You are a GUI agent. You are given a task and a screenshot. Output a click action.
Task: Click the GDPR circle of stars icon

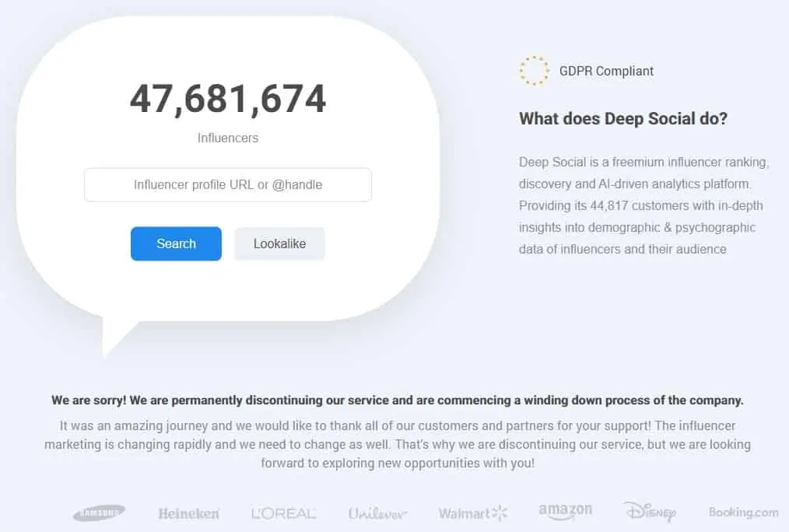pos(534,71)
